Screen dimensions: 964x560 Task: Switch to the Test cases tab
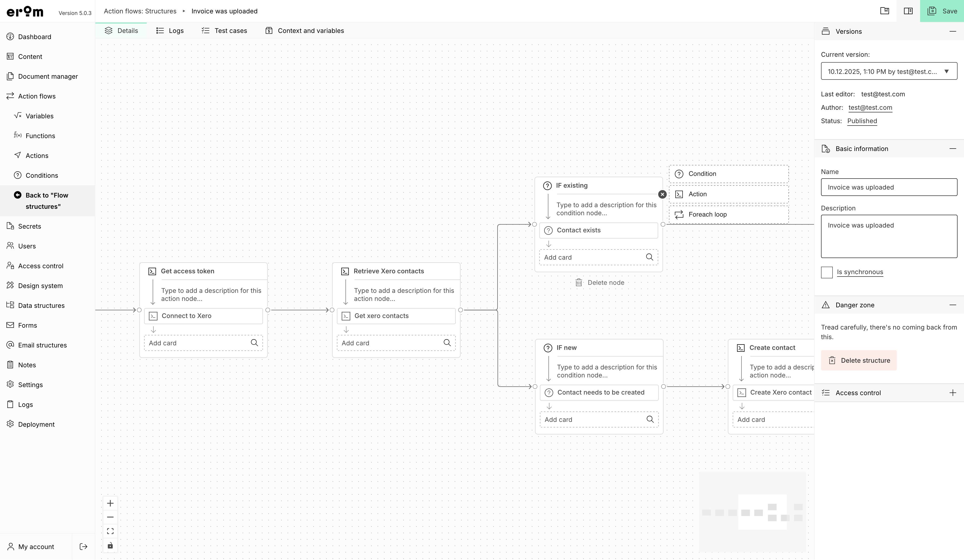tap(225, 31)
